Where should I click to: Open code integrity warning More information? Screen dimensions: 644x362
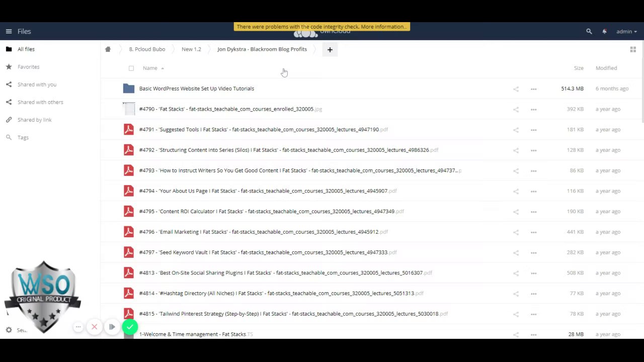coord(383,27)
